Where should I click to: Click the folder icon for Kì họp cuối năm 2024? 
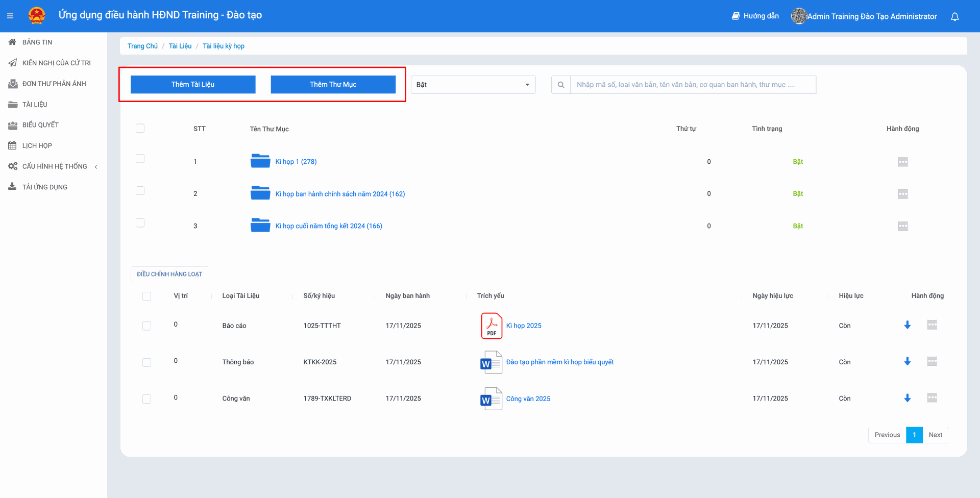point(260,226)
